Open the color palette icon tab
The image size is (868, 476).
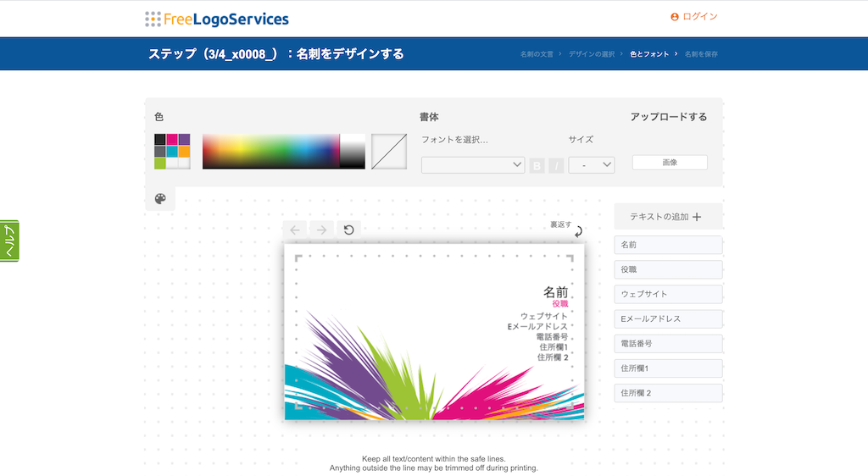pos(160,199)
